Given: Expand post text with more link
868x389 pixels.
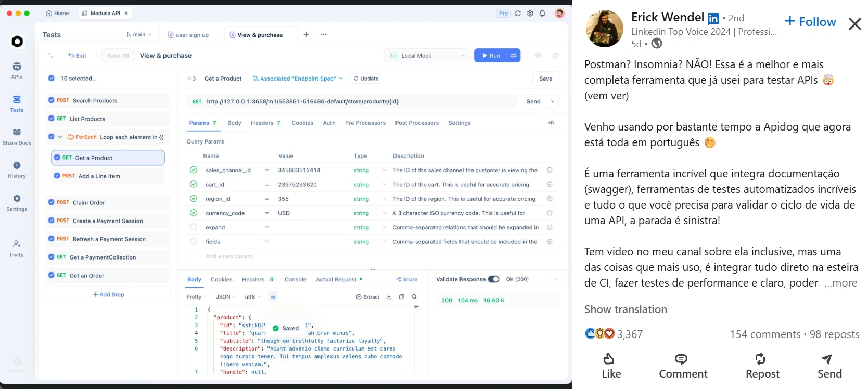Looking at the screenshot, I should 840,283.
